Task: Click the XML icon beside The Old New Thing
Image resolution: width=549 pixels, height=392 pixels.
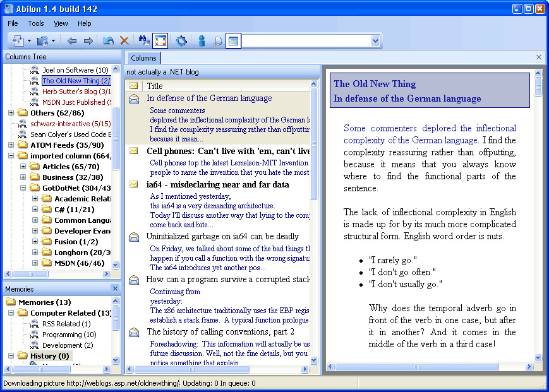Action: coord(34,81)
